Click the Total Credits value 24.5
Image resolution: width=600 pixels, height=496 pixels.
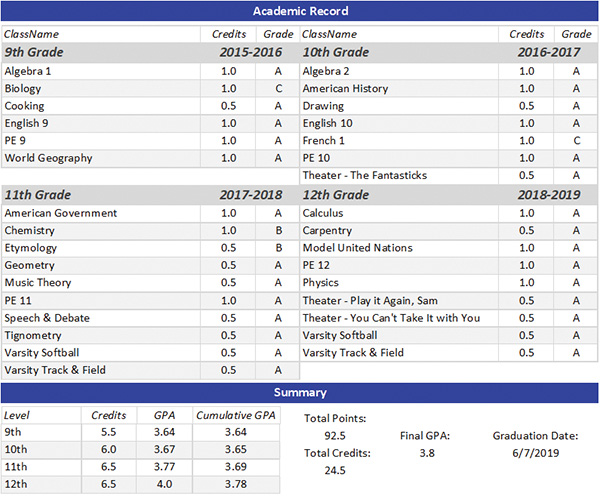click(335, 470)
